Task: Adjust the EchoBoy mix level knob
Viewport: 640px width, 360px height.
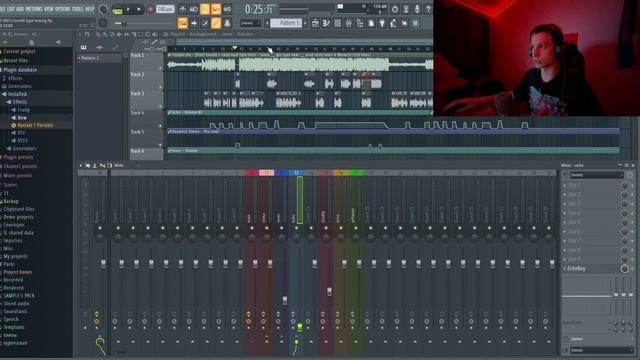Action: click(624, 269)
